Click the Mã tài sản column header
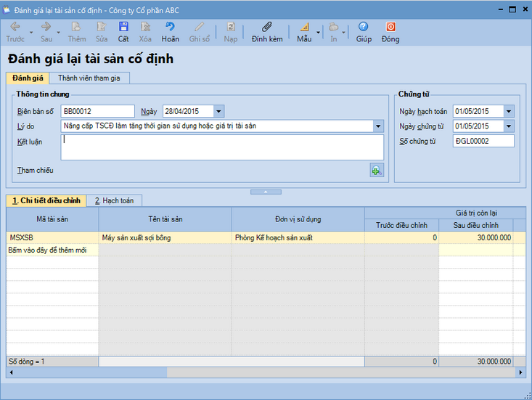The width and height of the screenshot is (532, 400). [52, 219]
